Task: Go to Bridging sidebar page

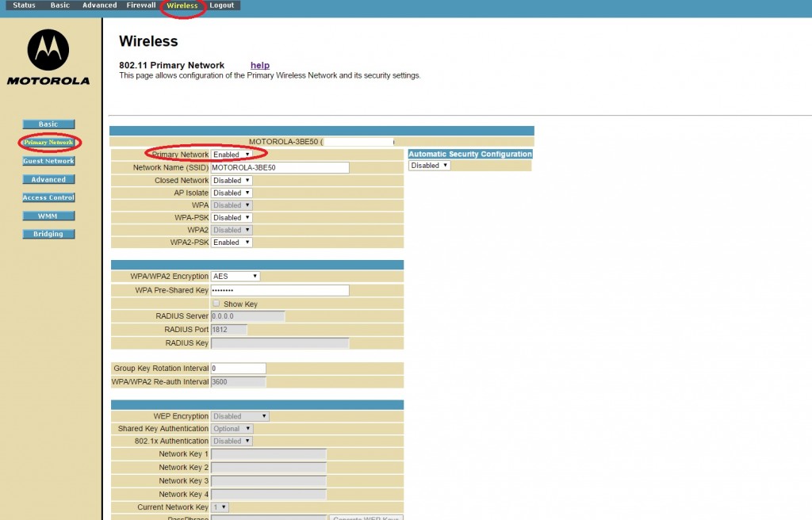Action: (48, 234)
